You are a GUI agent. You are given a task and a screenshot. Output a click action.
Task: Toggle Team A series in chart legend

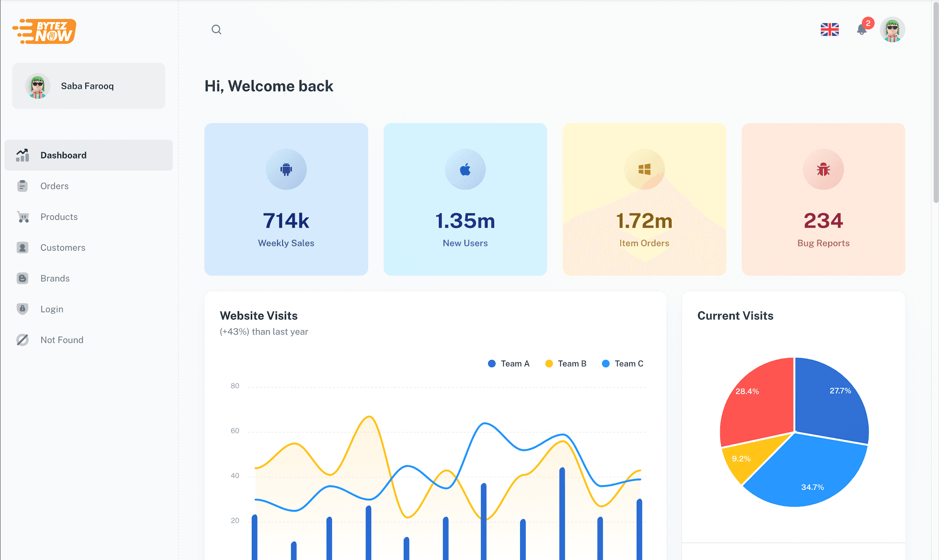pyautogui.click(x=509, y=363)
